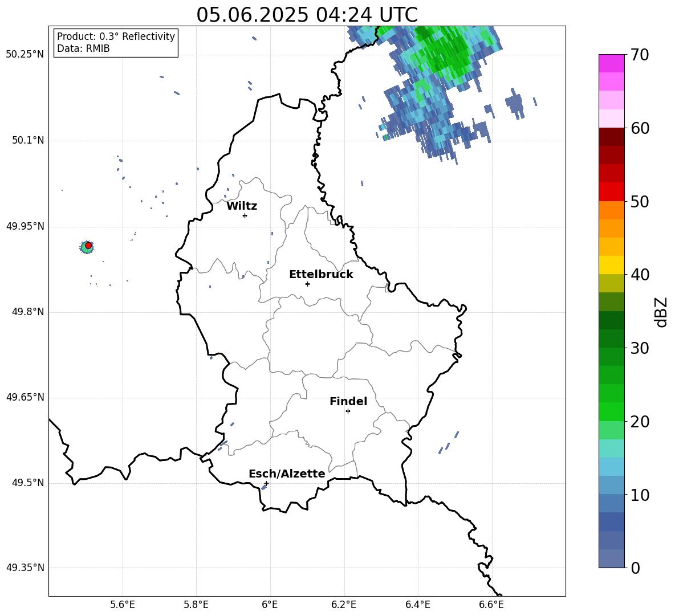
Task: Select the Ettelbruck station label
Action: point(321,275)
